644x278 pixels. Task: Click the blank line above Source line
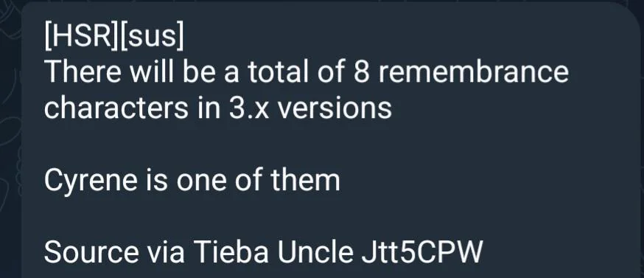[x=263, y=216]
